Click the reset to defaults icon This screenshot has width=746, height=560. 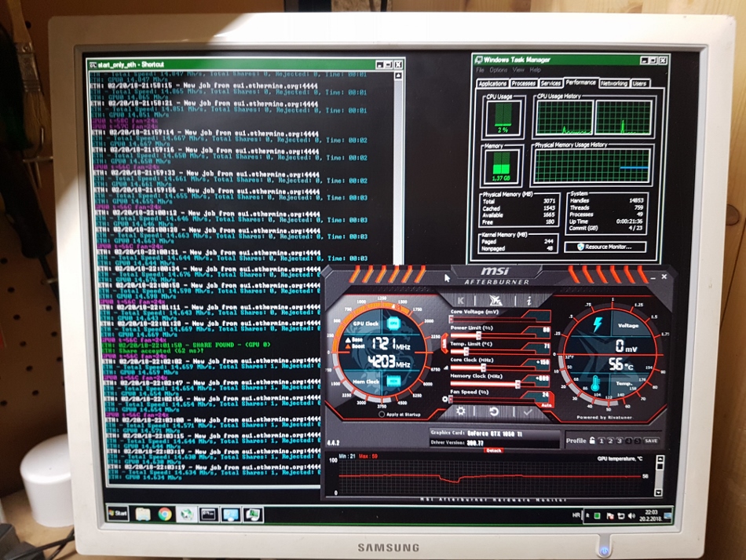494,412
